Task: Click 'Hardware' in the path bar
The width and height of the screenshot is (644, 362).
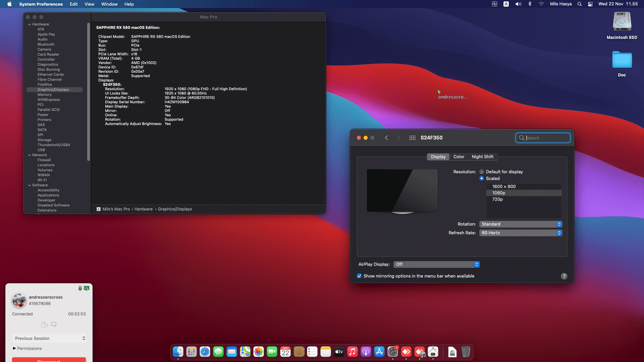Action: pyautogui.click(x=144, y=209)
